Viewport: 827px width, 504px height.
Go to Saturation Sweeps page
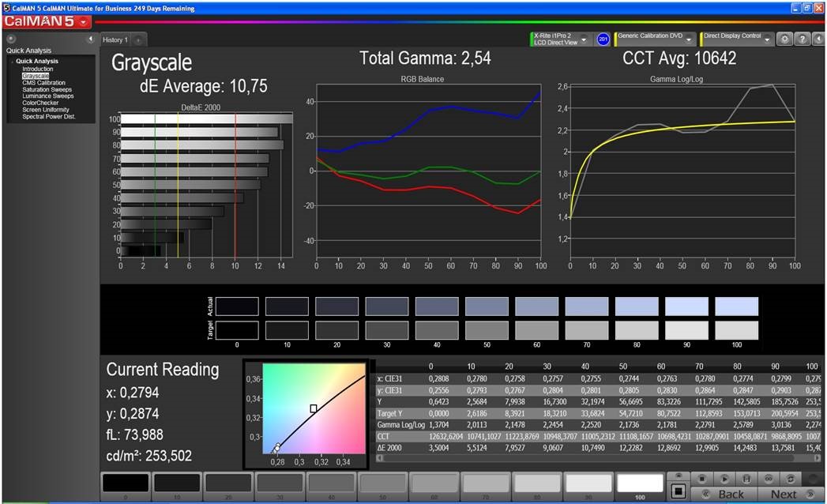[47, 90]
